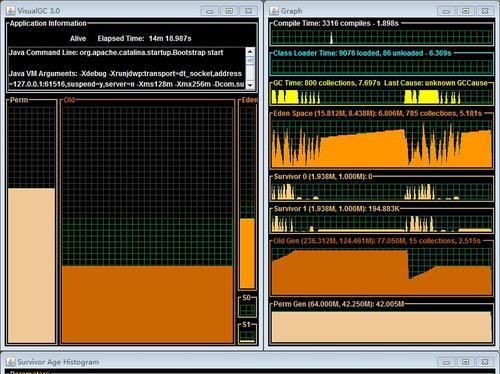The height and width of the screenshot is (374, 500).
Task: Click the Survivor 0 graph
Action: click(x=382, y=191)
